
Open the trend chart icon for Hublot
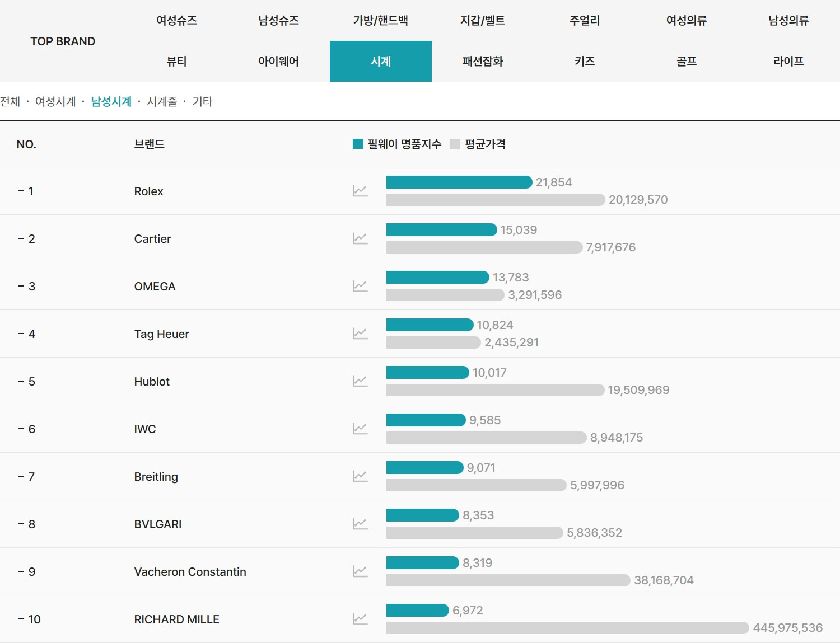click(360, 381)
